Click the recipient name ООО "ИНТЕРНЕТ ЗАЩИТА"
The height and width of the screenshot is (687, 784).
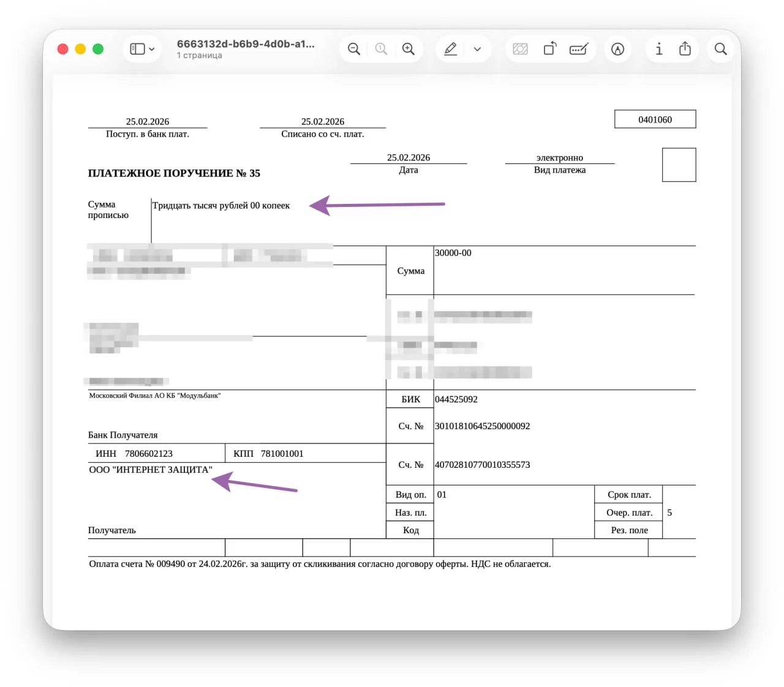151,470
